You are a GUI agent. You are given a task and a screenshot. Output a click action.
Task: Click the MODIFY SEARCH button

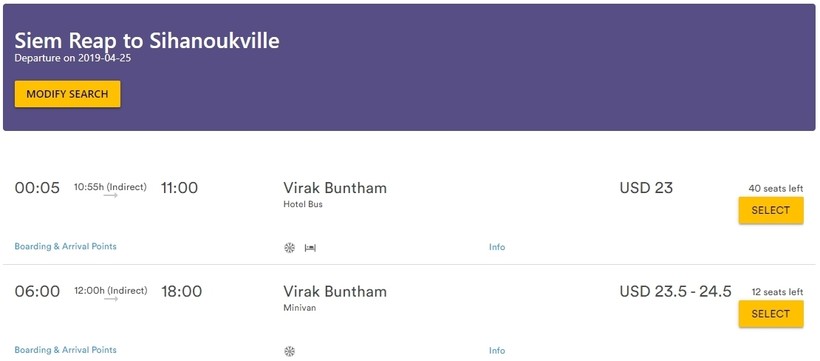click(x=67, y=94)
